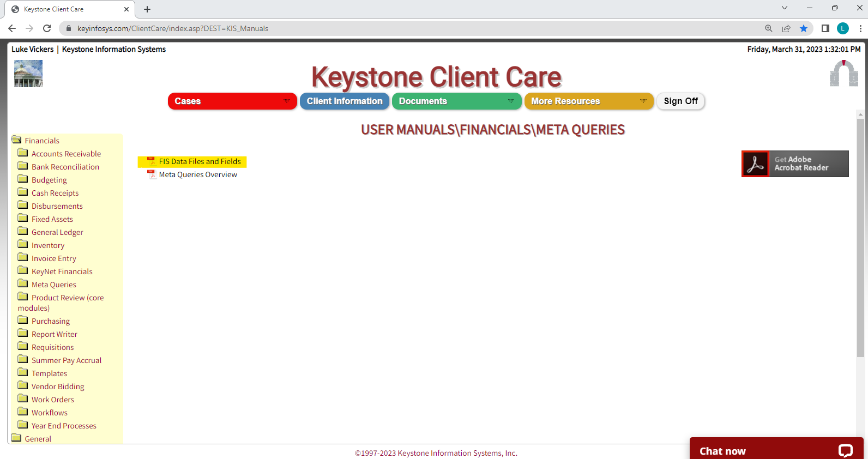Open the Chrome profile avatar L

843,28
